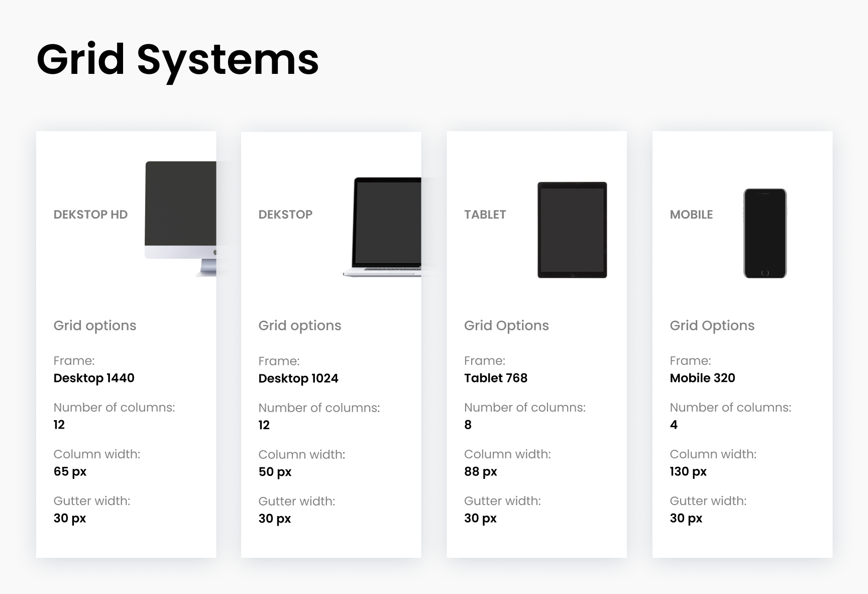
Task: Select the DEKSTOP HD card label
Action: (x=91, y=214)
